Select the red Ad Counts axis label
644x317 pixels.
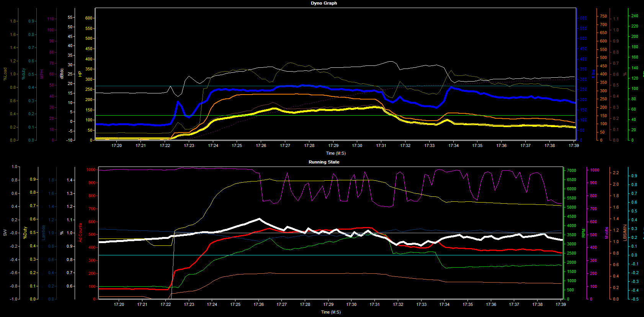click(80, 233)
